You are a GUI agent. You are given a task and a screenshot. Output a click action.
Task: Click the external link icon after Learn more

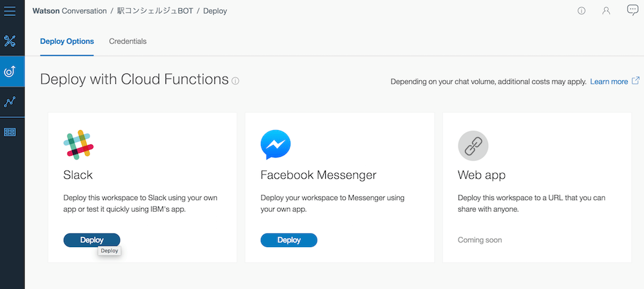pos(636,81)
